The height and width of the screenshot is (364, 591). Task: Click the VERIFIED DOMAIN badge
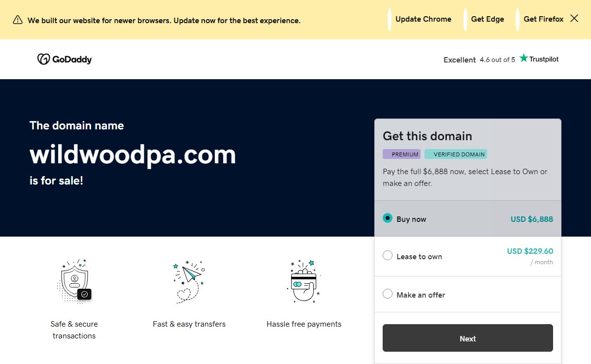pyautogui.click(x=456, y=154)
